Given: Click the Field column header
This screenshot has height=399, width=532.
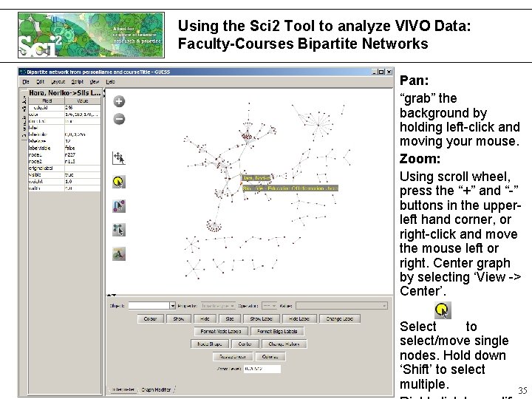Looking at the screenshot, I should coord(47,100).
